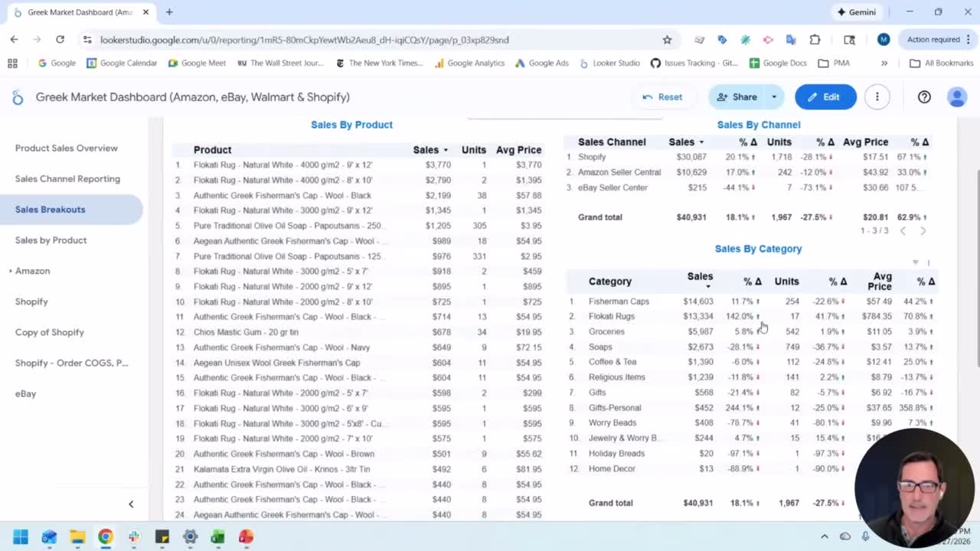The height and width of the screenshot is (551, 980).
Task: Click the search side panel icon
Action: click(x=848, y=39)
